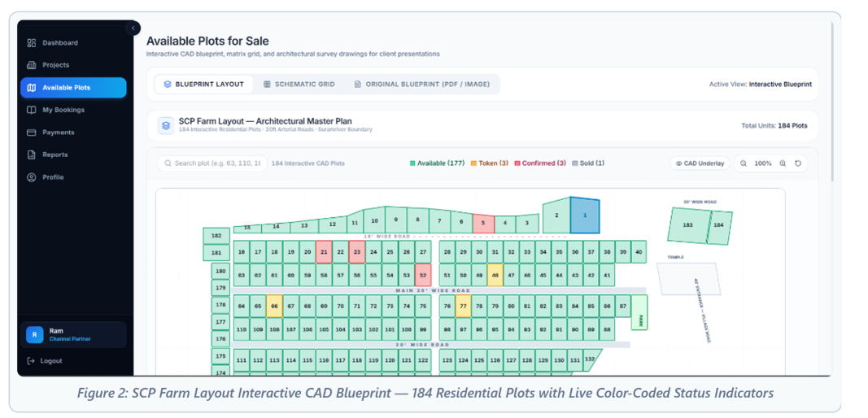
Task: Select plot 132 with angled edge
Action: tap(591, 359)
